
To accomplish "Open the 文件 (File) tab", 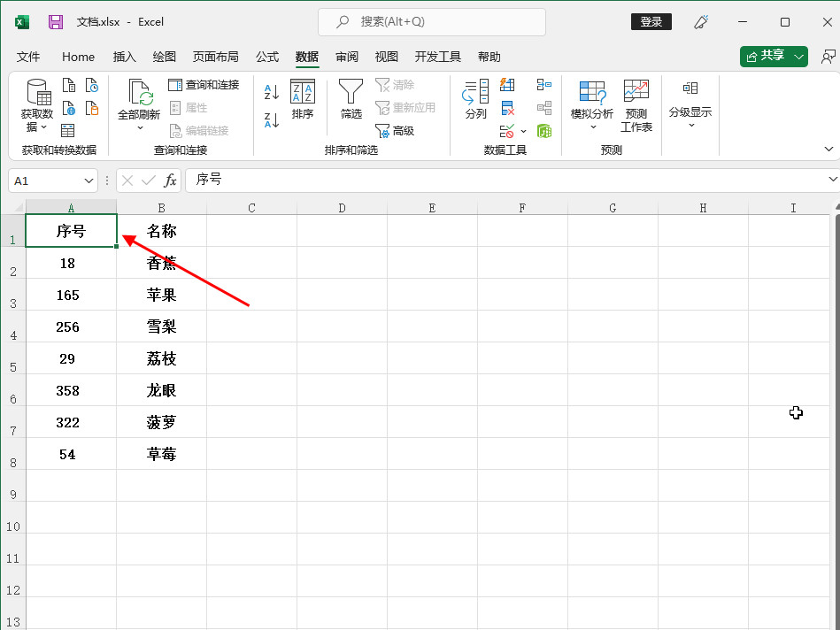I will (27, 57).
